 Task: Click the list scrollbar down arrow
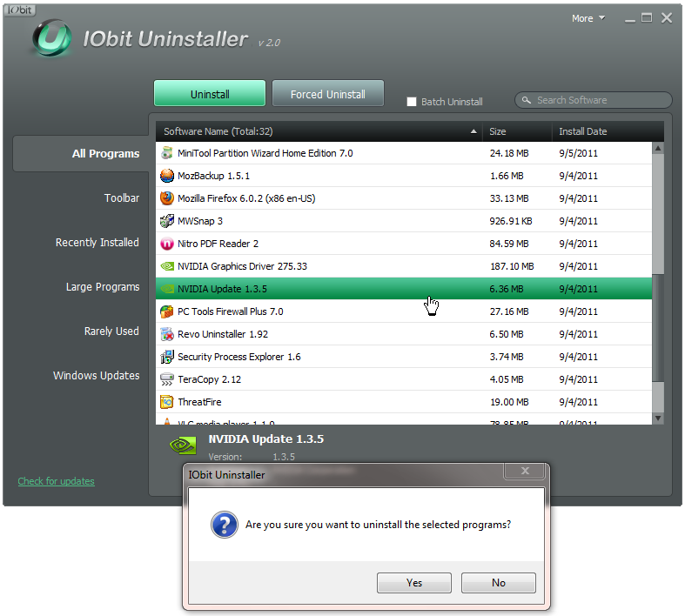pos(658,418)
